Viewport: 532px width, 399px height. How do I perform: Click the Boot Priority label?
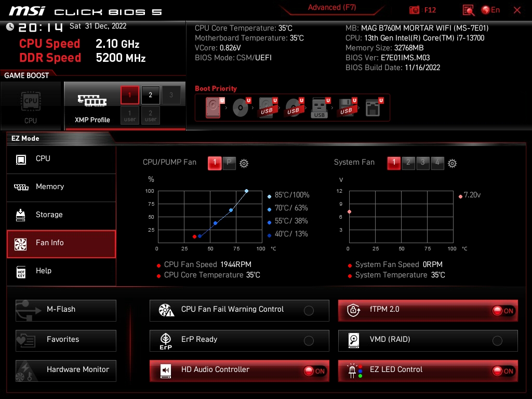(x=216, y=88)
